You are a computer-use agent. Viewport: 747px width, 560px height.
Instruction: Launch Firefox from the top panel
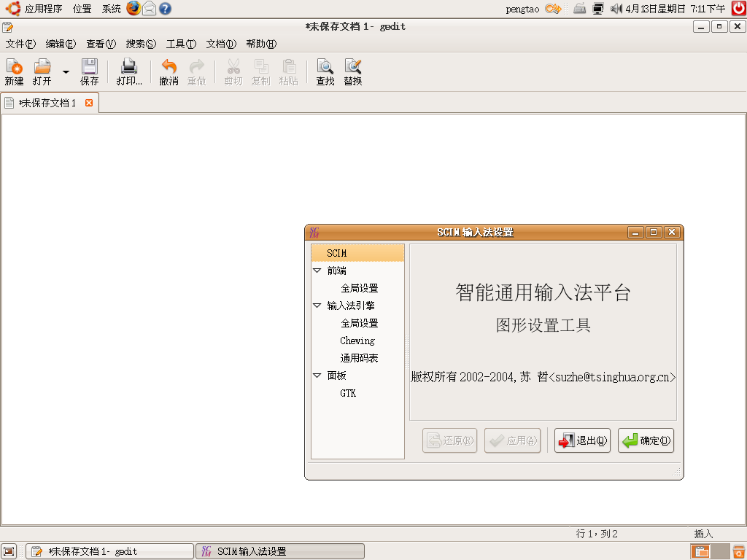[x=134, y=8]
